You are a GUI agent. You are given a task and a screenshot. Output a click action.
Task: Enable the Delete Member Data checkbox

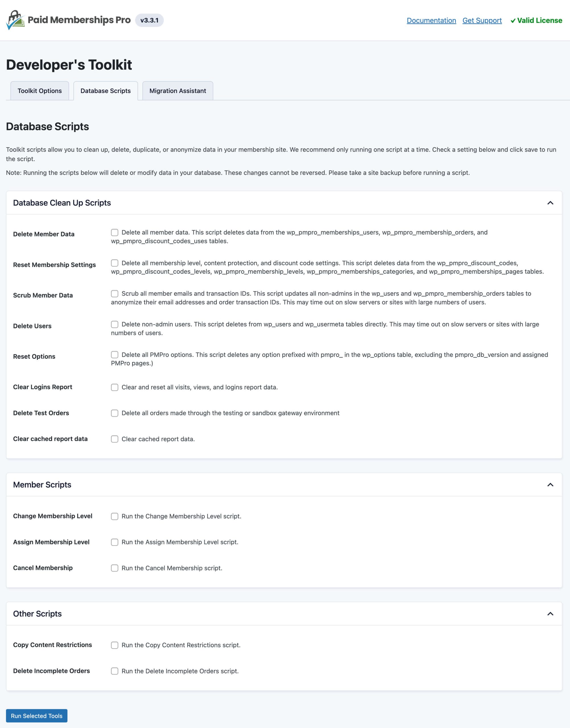click(115, 233)
